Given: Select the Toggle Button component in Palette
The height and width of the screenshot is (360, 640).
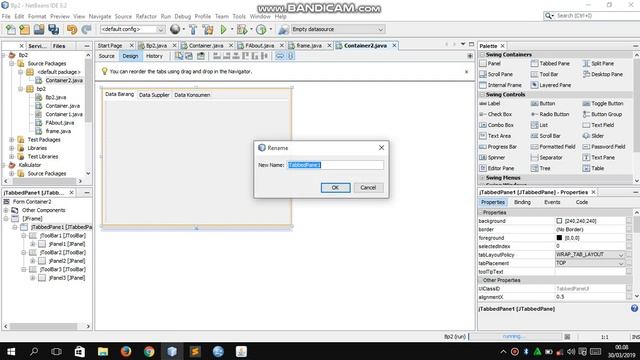Looking at the screenshot, I should [603, 104].
